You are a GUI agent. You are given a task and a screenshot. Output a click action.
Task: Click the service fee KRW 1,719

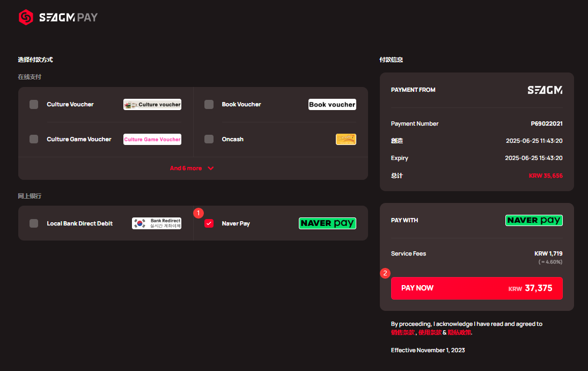click(548, 253)
